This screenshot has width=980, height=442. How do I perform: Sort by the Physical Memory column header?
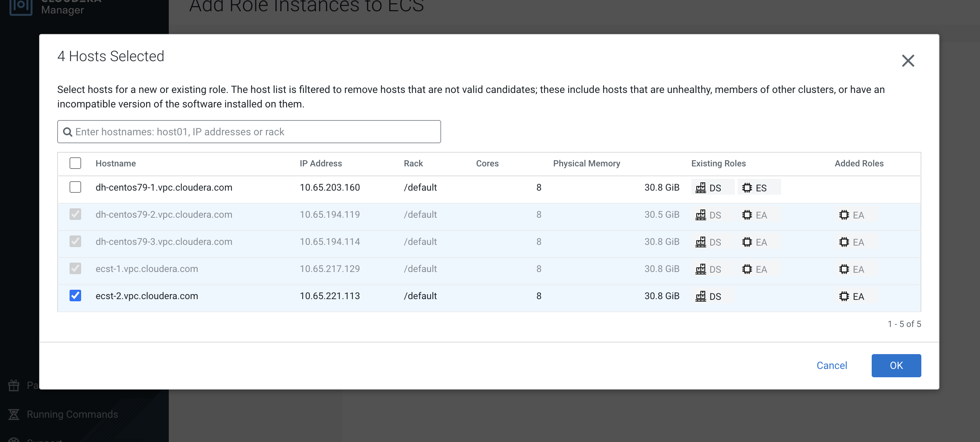586,163
